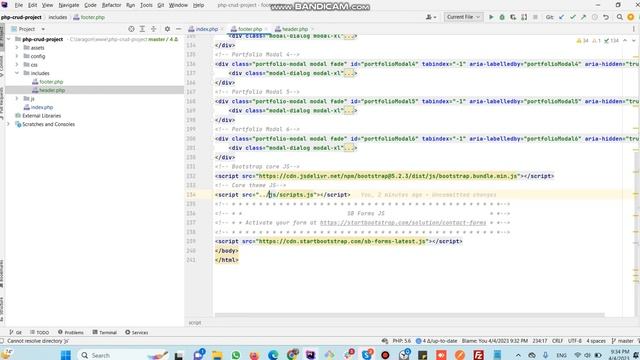Open the Windows Start button

[66, 355]
